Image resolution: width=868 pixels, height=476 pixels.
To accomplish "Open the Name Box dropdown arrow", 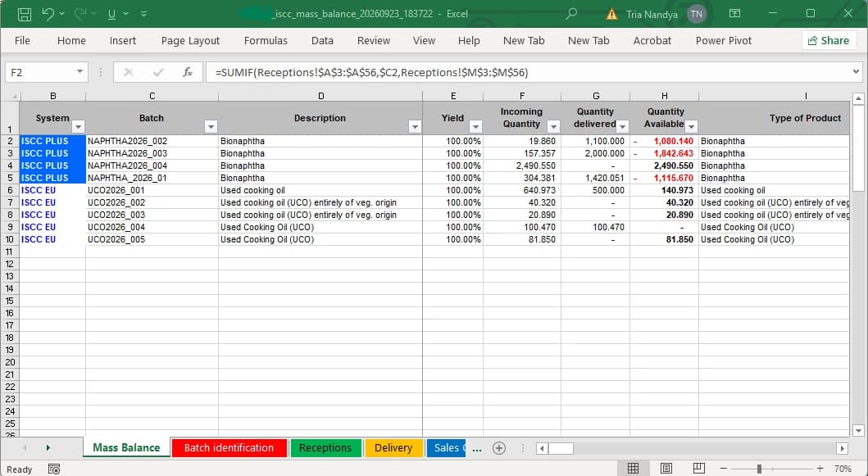I will tap(80, 72).
